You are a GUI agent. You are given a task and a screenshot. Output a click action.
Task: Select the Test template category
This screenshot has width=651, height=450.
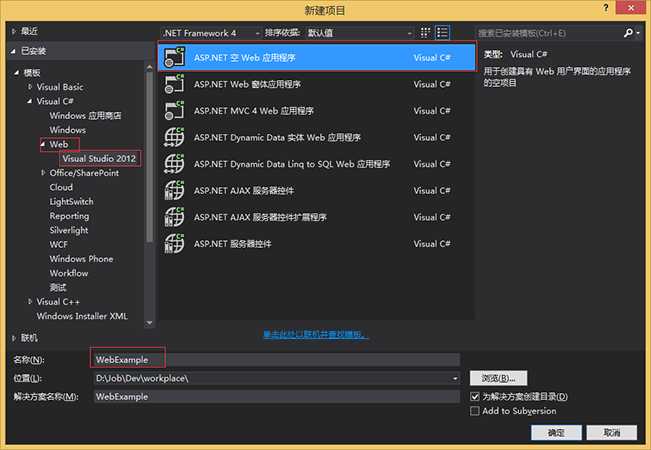coord(58,287)
